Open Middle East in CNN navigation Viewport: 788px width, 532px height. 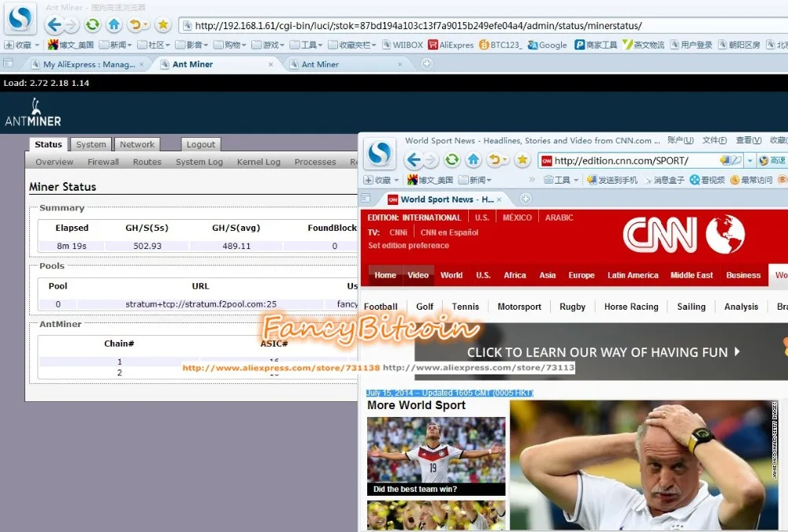[x=692, y=275]
